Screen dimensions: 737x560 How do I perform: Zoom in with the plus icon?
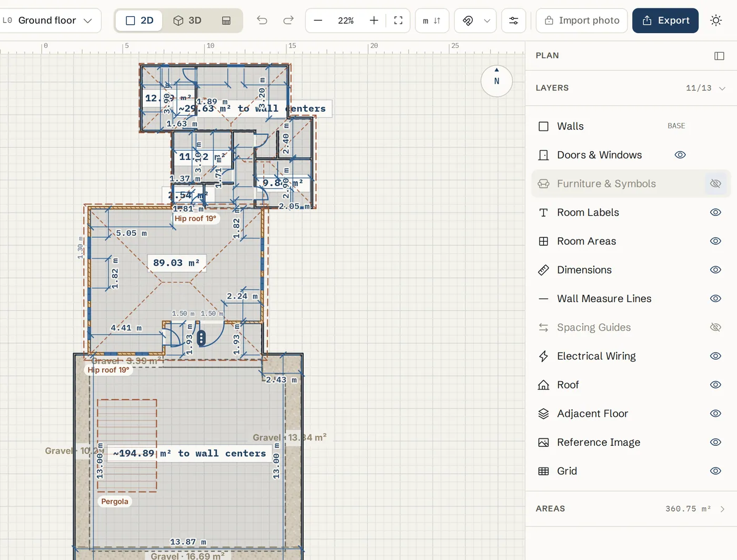point(374,21)
